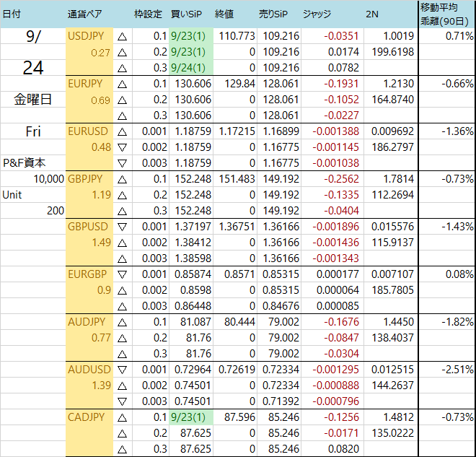This screenshot has height=457, width=476.
Task: Select the deviation value 0.71%
Action: tap(459, 36)
